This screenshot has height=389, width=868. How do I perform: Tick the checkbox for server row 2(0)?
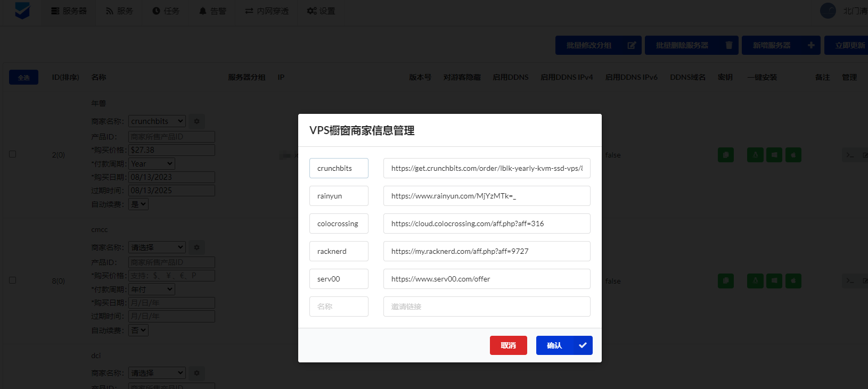pos(13,154)
